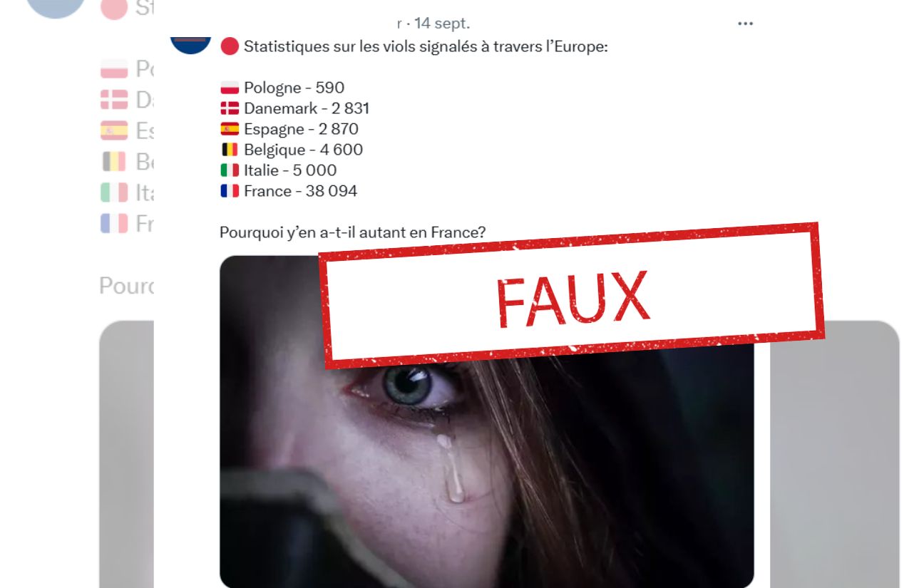Click the red "FAUX" stamp overlay
This screenshot has height=588, width=924.
tap(573, 296)
